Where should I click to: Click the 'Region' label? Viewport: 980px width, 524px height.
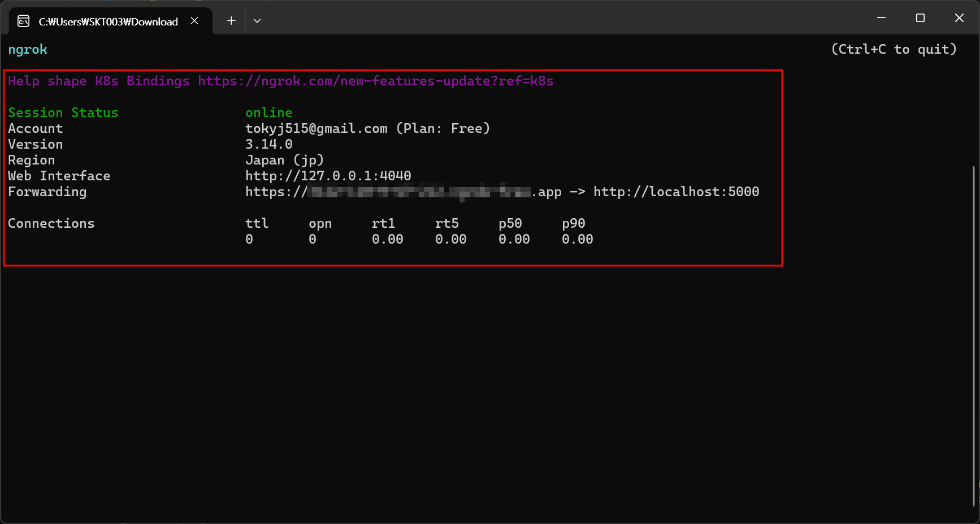(32, 160)
